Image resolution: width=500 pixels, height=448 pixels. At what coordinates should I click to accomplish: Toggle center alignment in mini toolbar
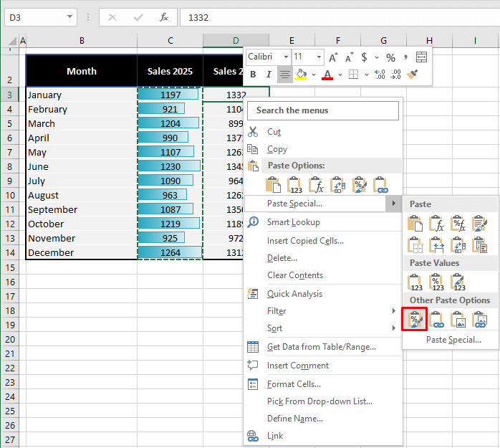pyautogui.click(x=285, y=74)
